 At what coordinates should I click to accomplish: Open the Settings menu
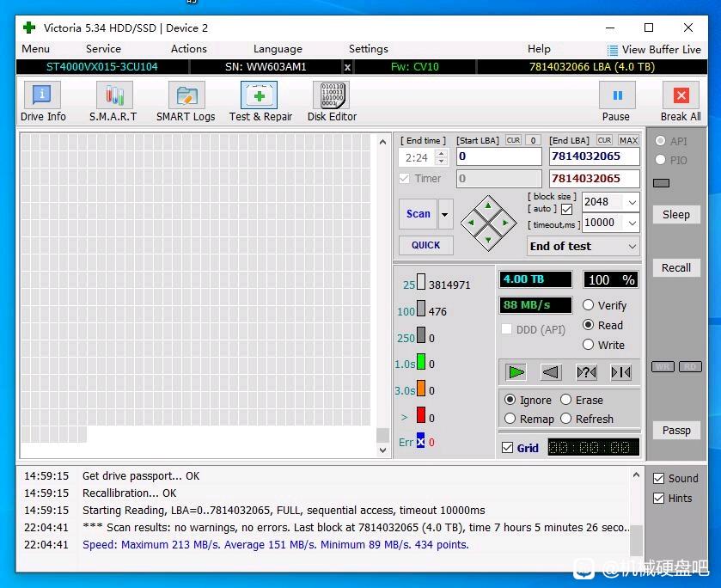coord(369,49)
